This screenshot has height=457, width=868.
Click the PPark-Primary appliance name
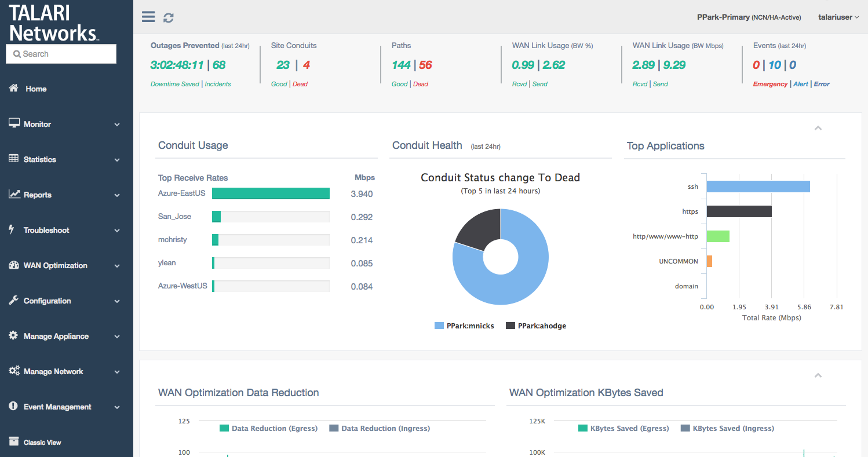pyautogui.click(x=723, y=17)
